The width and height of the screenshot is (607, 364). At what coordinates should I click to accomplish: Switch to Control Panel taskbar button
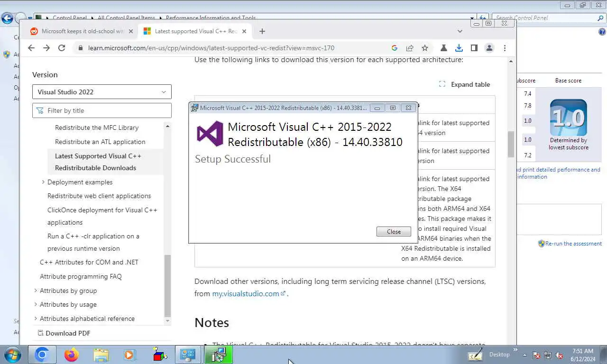point(188,355)
